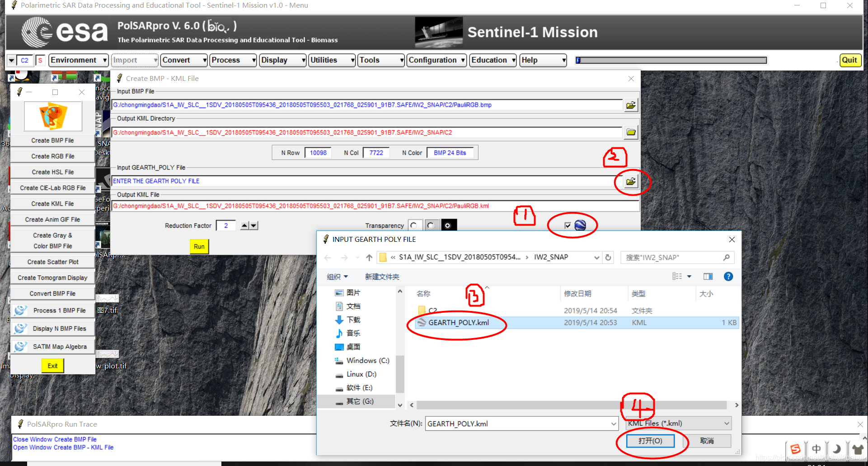Image resolution: width=868 pixels, height=466 pixels.
Task: Expand the file name history dropdown
Action: (614, 424)
